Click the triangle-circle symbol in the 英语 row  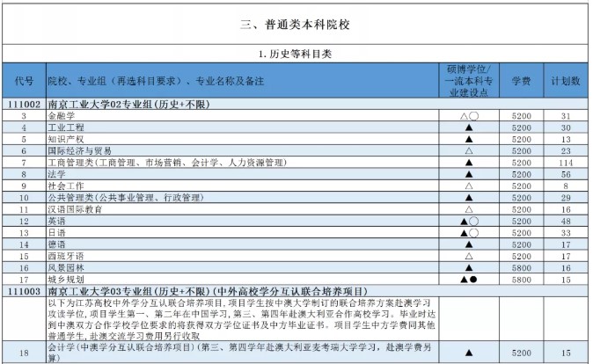click(x=469, y=221)
